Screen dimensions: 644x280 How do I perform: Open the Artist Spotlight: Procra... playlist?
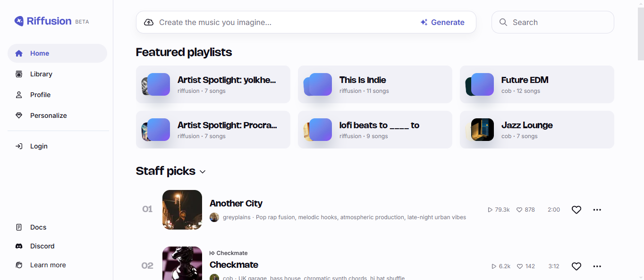[213, 130]
